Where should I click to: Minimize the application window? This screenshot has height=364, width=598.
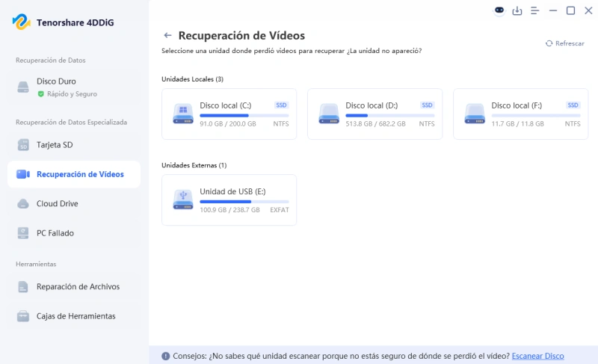pos(553,10)
